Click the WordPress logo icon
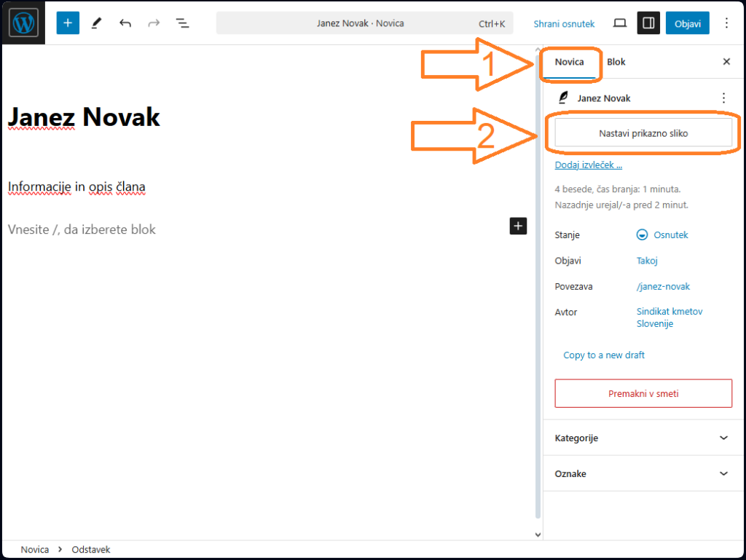Image resolution: width=746 pixels, height=560 pixels. coord(23,23)
